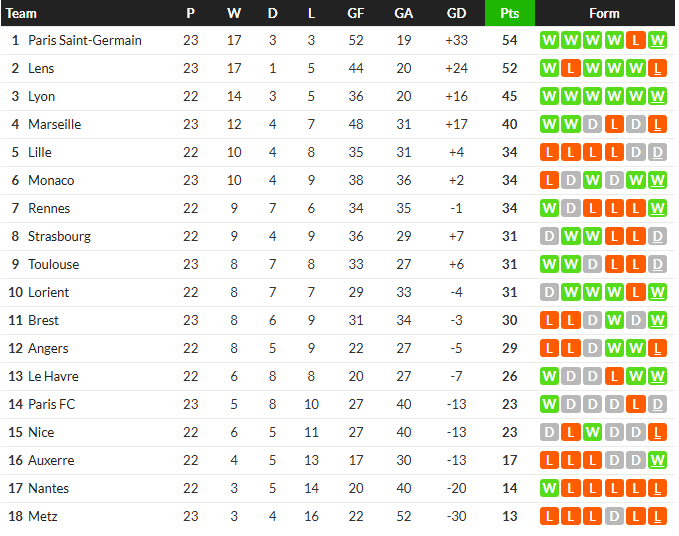This screenshot has height=536, width=679.
Task: Click the Form column header
Action: pos(604,13)
